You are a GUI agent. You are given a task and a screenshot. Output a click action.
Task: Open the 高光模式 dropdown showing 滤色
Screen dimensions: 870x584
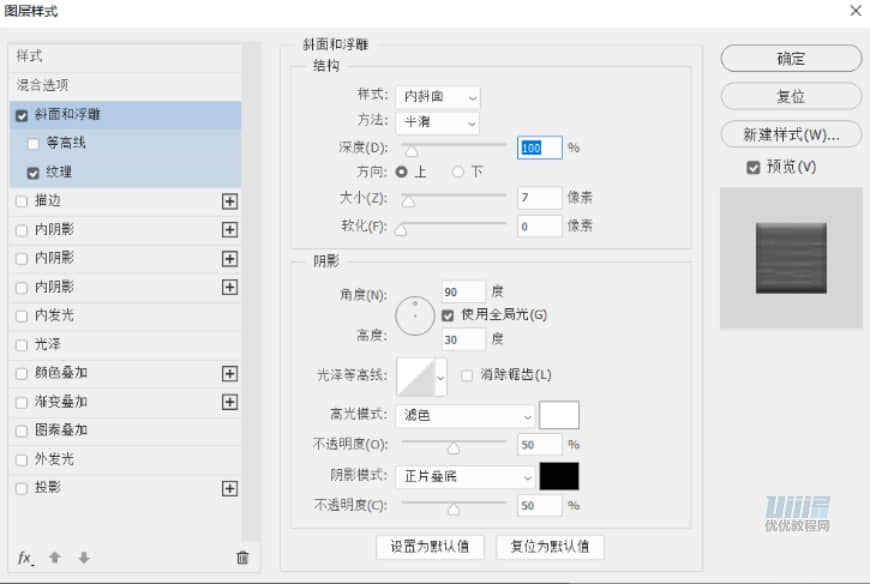coord(462,414)
